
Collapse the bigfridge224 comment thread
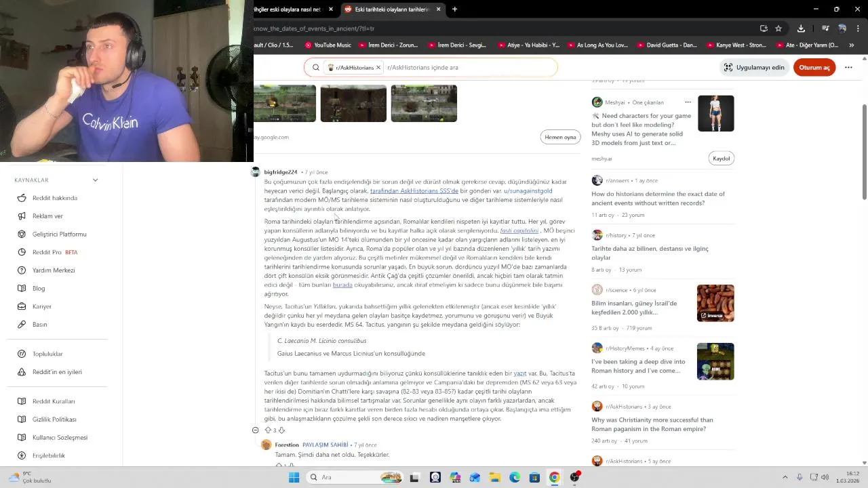(256, 430)
